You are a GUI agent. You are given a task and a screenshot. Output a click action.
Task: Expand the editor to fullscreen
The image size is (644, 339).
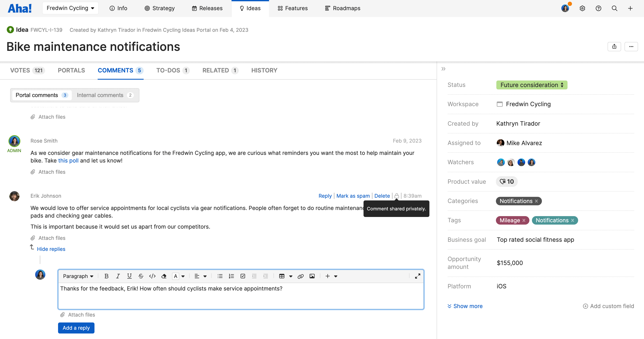tap(418, 276)
